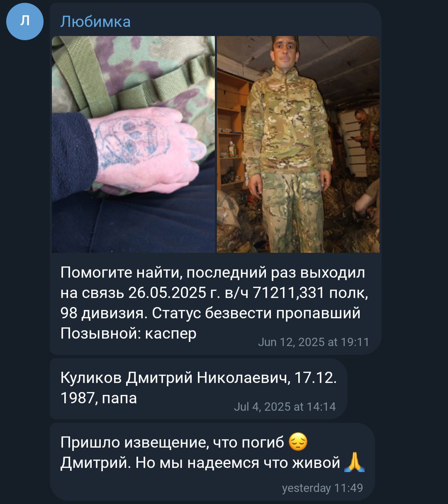The height and width of the screenshot is (504, 448).
Task: Open the Любимка sender name profile
Action: click(x=95, y=22)
